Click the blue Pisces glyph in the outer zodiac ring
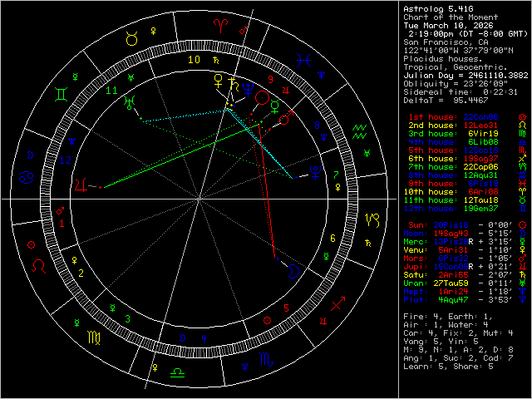532x399 pixels. pyautogui.click(x=303, y=61)
